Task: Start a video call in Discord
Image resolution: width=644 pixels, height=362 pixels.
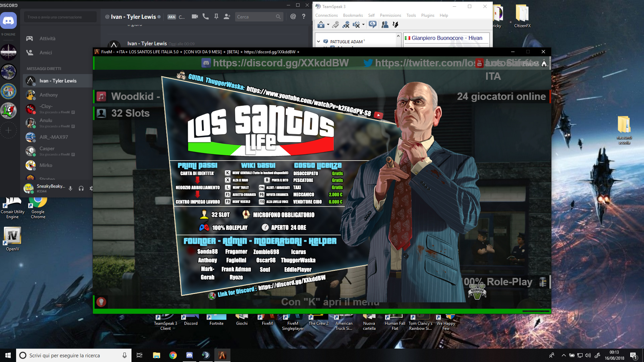Action: click(195, 16)
